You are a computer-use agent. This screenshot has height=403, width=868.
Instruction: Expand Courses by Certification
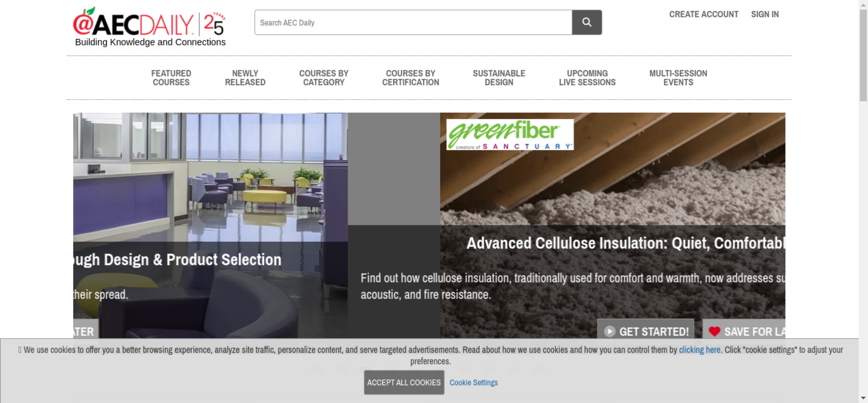411,78
